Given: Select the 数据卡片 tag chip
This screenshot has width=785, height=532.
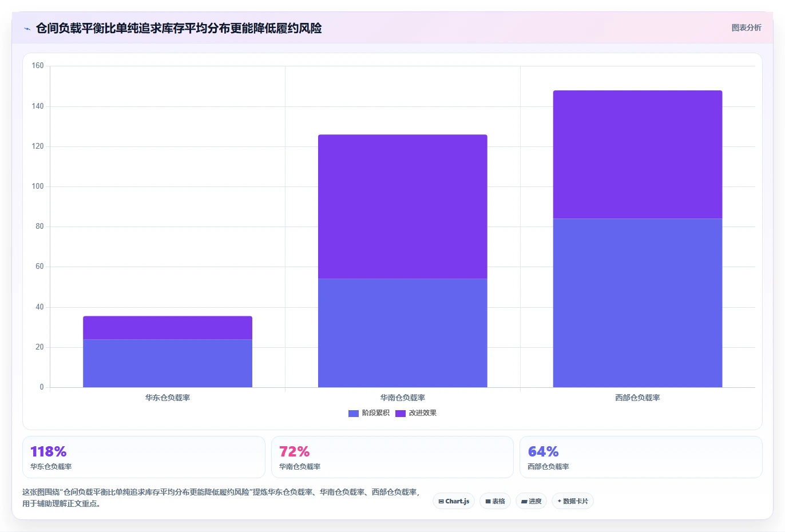Looking at the screenshot, I should [x=573, y=501].
